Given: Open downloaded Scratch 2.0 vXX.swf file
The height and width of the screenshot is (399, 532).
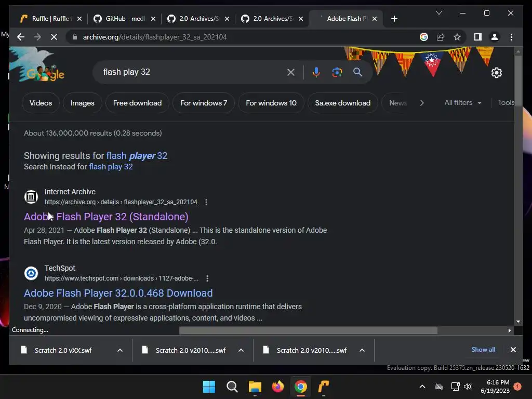Looking at the screenshot, I should (x=63, y=350).
